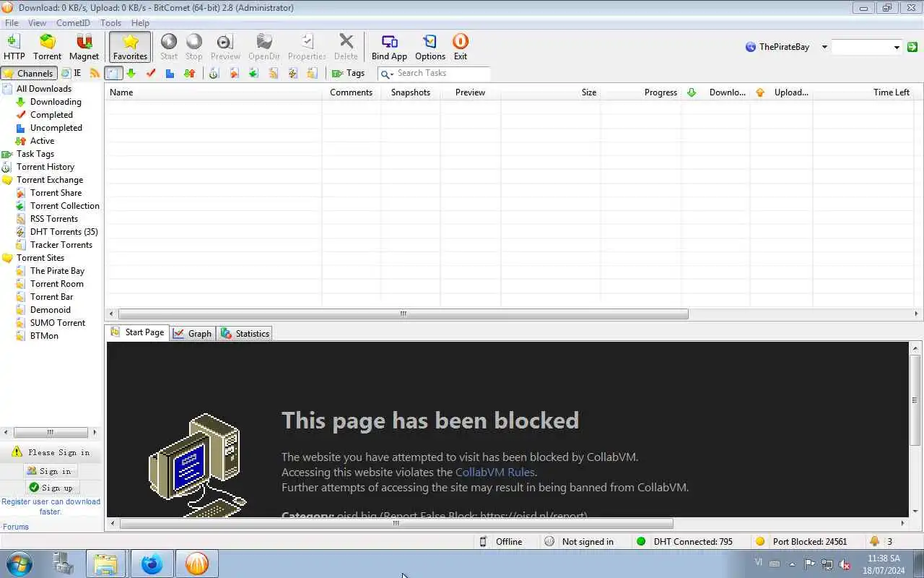
Task: Open the search box combo dropdown arrow
Action: [897, 47]
